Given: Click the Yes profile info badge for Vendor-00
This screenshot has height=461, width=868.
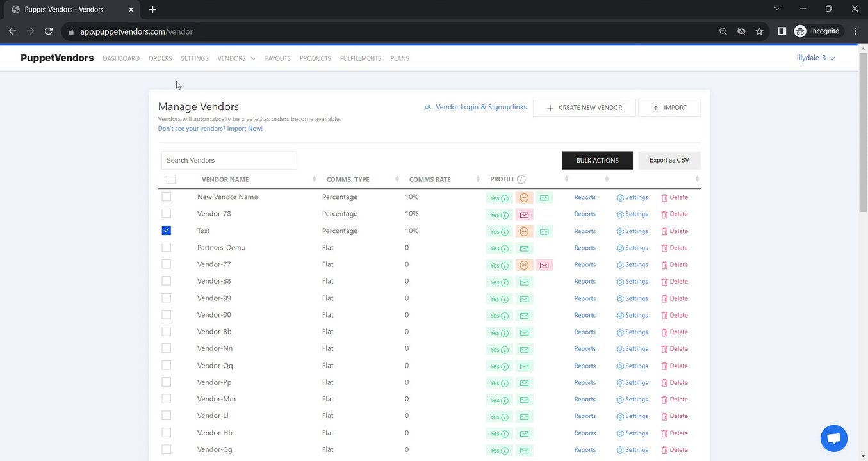Looking at the screenshot, I should click(500, 316).
